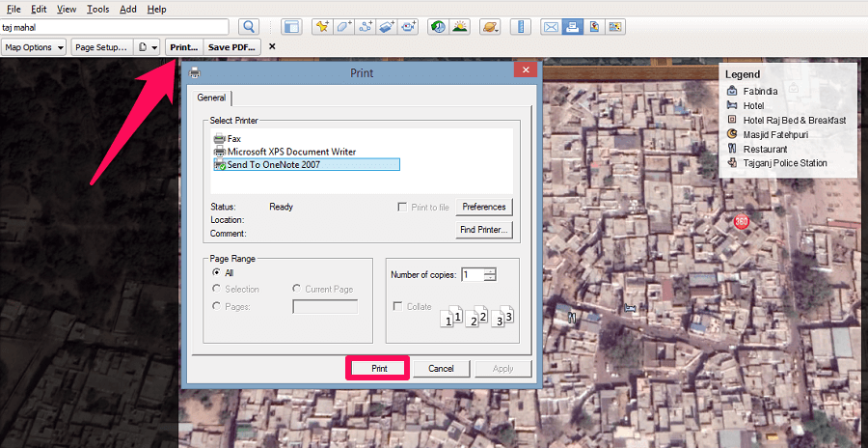Screen dimensions: 868x448
Task: Click the Preferences button
Action: pyautogui.click(x=483, y=207)
